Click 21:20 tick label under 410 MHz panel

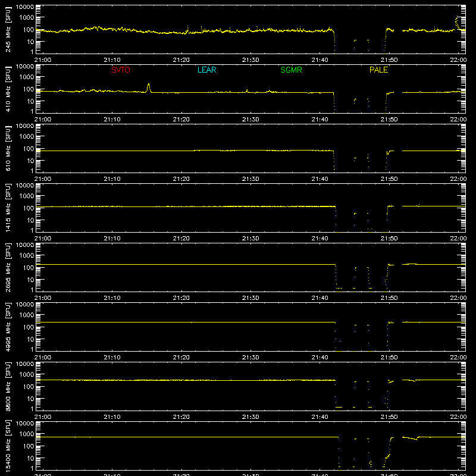(x=181, y=120)
